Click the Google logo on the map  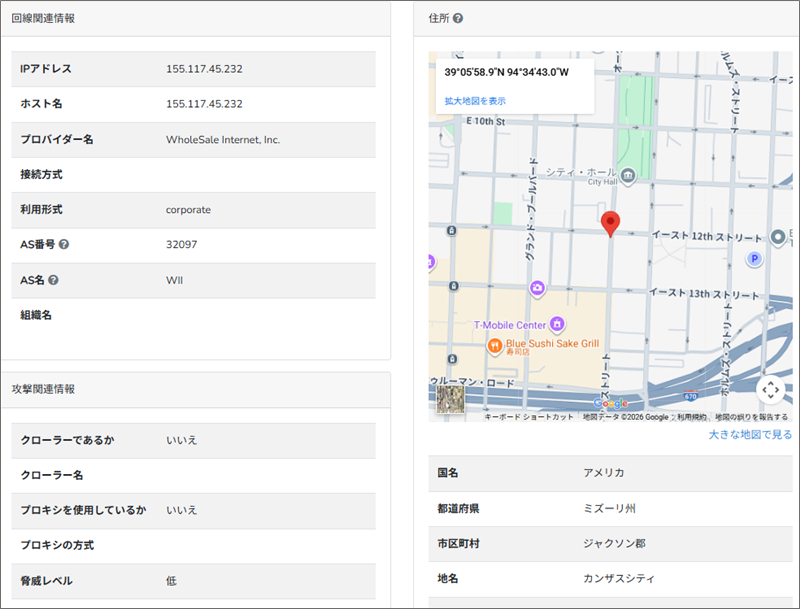click(x=609, y=405)
